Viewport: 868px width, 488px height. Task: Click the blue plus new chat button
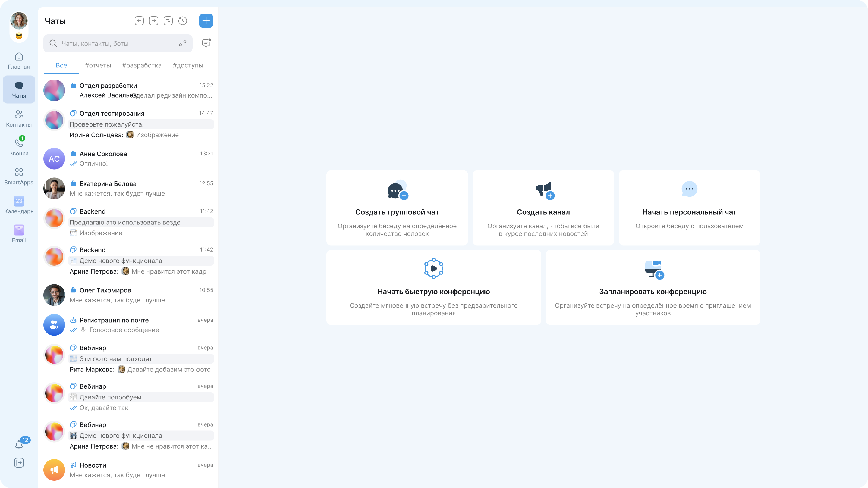tap(206, 21)
